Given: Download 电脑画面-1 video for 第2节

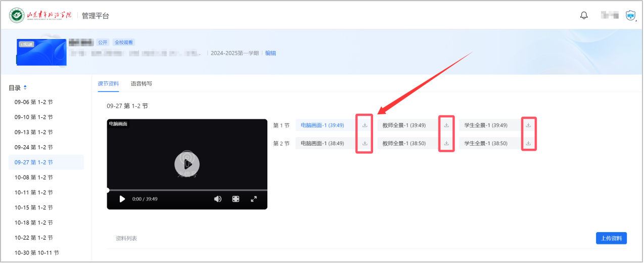Looking at the screenshot, I should 364,143.
